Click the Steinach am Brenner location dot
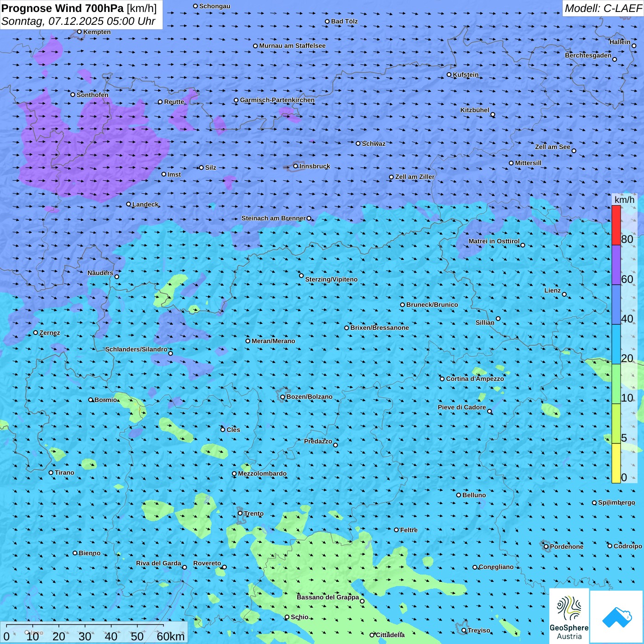Screen dimensions: 644x644 [309, 218]
